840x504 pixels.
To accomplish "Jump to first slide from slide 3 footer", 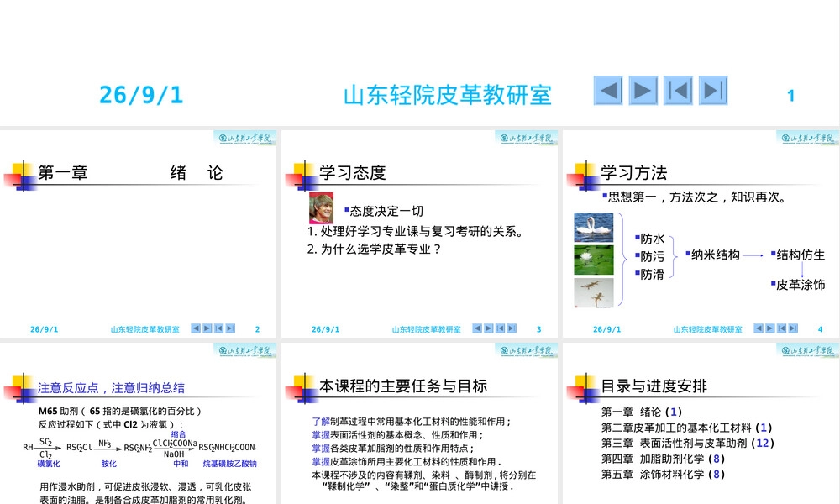I will pyautogui.click(x=500, y=328).
